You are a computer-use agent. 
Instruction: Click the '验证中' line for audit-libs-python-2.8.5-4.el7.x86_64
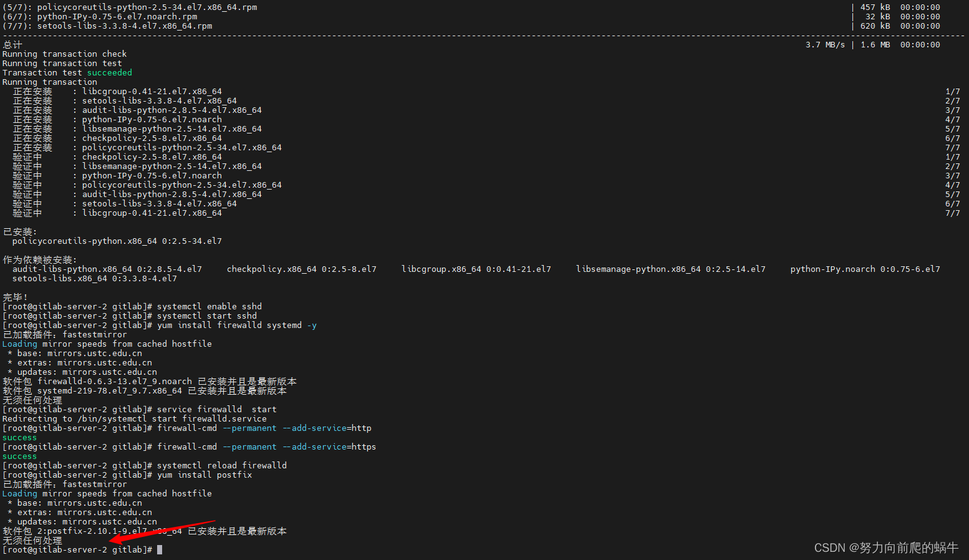[x=137, y=195]
